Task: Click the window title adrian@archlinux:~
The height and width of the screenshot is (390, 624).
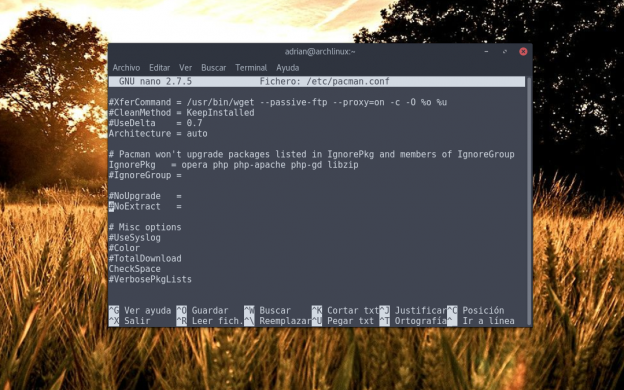Action: pyautogui.click(x=320, y=51)
